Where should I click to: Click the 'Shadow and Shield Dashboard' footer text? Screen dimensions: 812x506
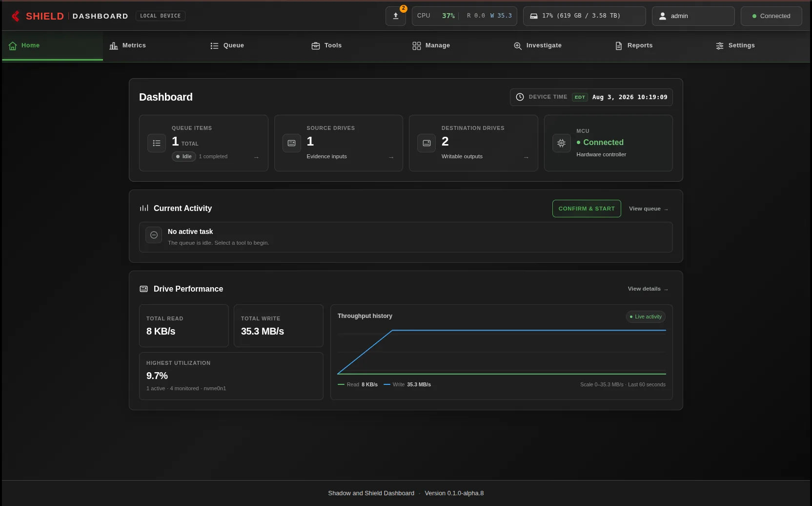[371, 493]
